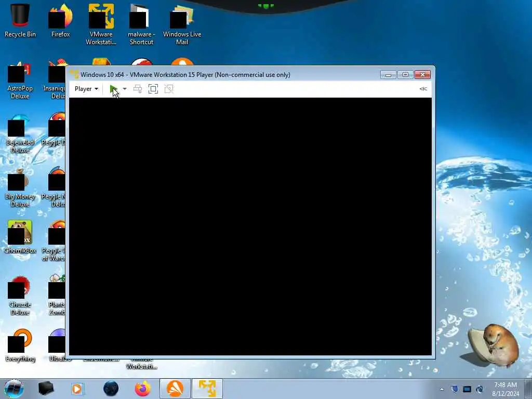The image size is (532, 399).
Task: Select the AstroPop Deluxe desktop icon
Action: 20,80
